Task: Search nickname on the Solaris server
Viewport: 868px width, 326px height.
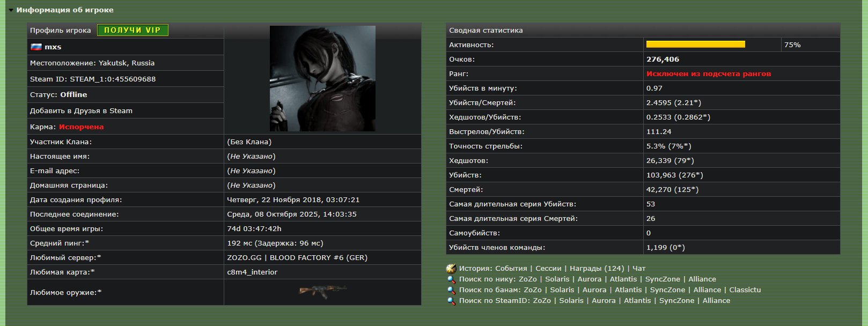Action: click(557, 279)
